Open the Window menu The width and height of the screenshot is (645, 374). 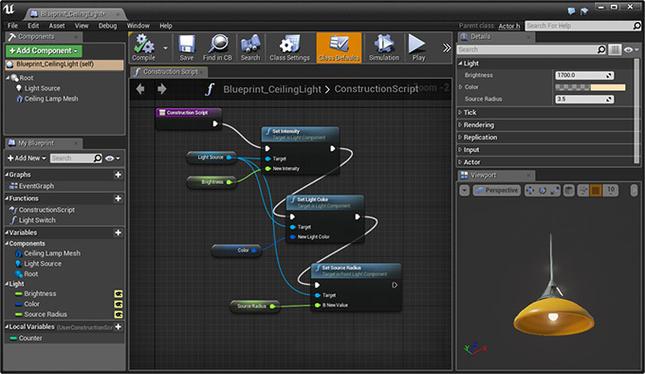click(x=138, y=26)
